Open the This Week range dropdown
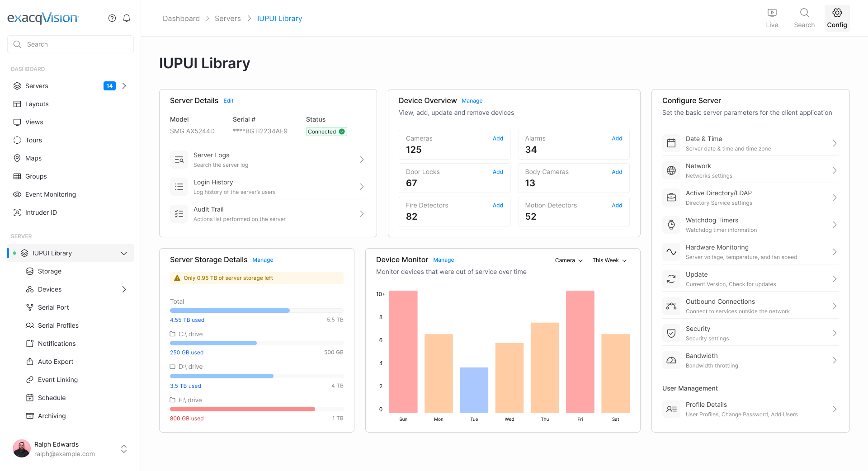This screenshot has height=471, width=868. [x=609, y=260]
